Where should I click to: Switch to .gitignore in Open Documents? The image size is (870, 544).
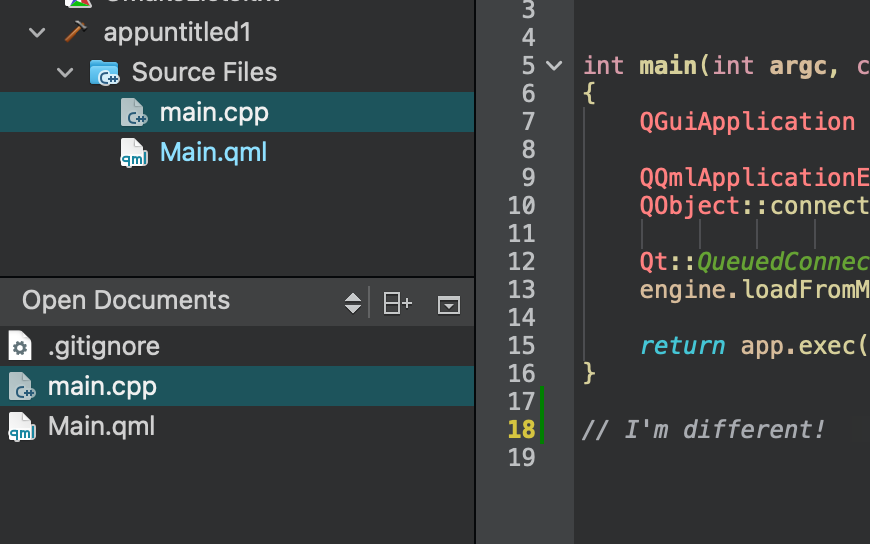(103, 346)
